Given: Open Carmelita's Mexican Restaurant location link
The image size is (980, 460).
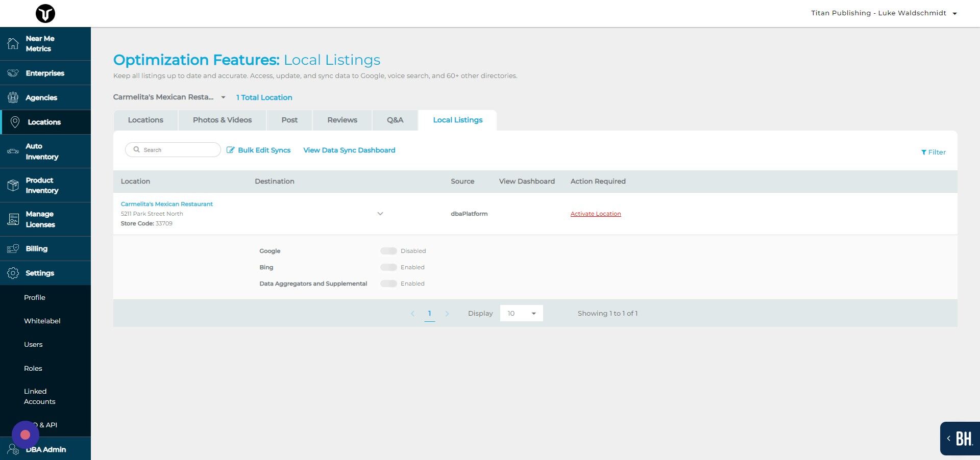Looking at the screenshot, I should (167, 204).
